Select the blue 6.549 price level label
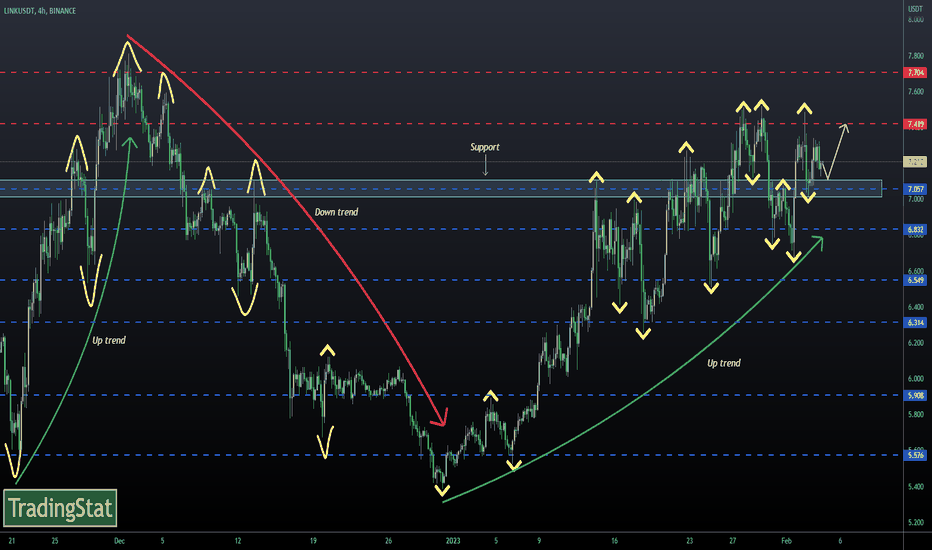932x550 pixels. coord(915,280)
